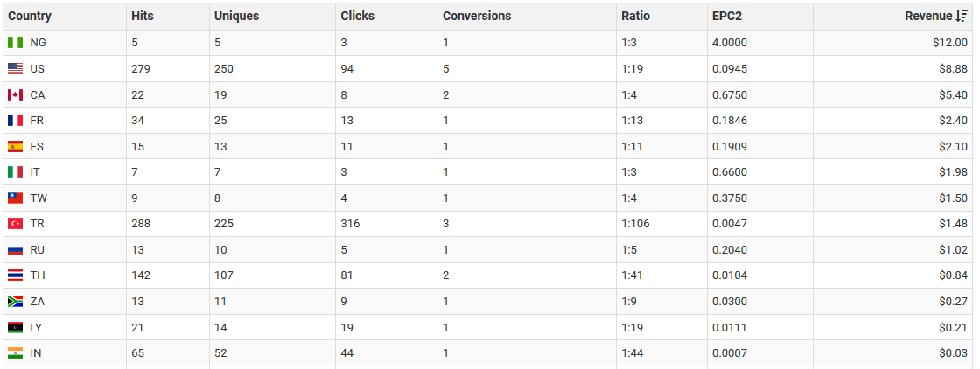Click the Turkey flag icon
The height and width of the screenshot is (369, 980).
15,224
